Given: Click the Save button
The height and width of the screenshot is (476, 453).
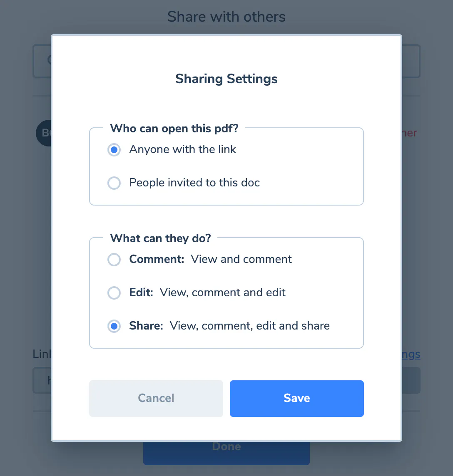Looking at the screenshot, I should tap(296, 398).
